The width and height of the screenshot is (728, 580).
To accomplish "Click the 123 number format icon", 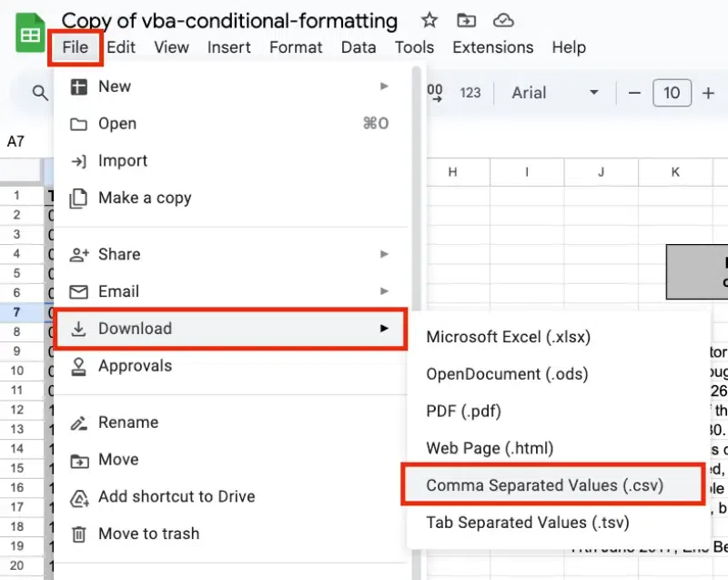I will coord(470,92).
